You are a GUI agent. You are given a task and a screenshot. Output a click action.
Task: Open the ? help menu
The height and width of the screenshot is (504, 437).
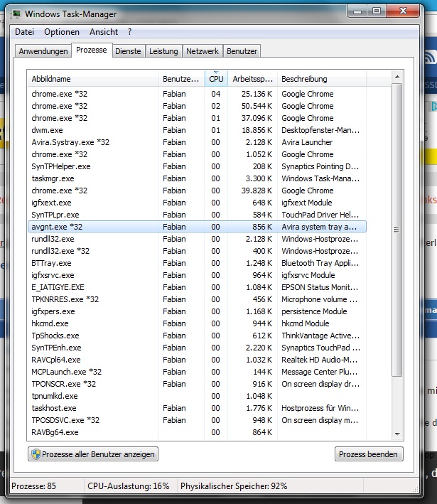pyautogui.click(x=129, y=32)
